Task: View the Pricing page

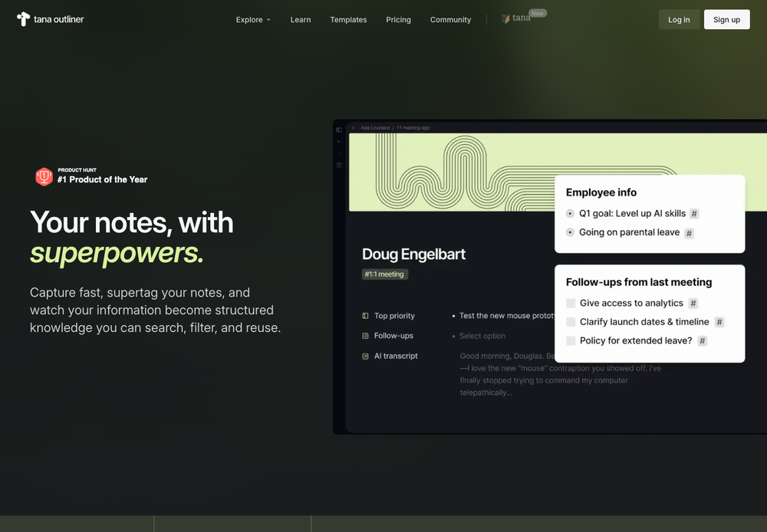Action: pos(398,20)
